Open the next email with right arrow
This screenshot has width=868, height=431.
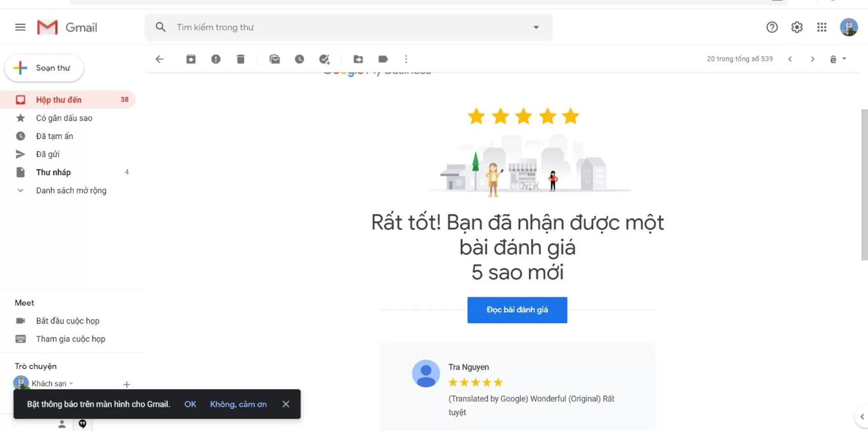pyautogui.click(x=812, y=59)
